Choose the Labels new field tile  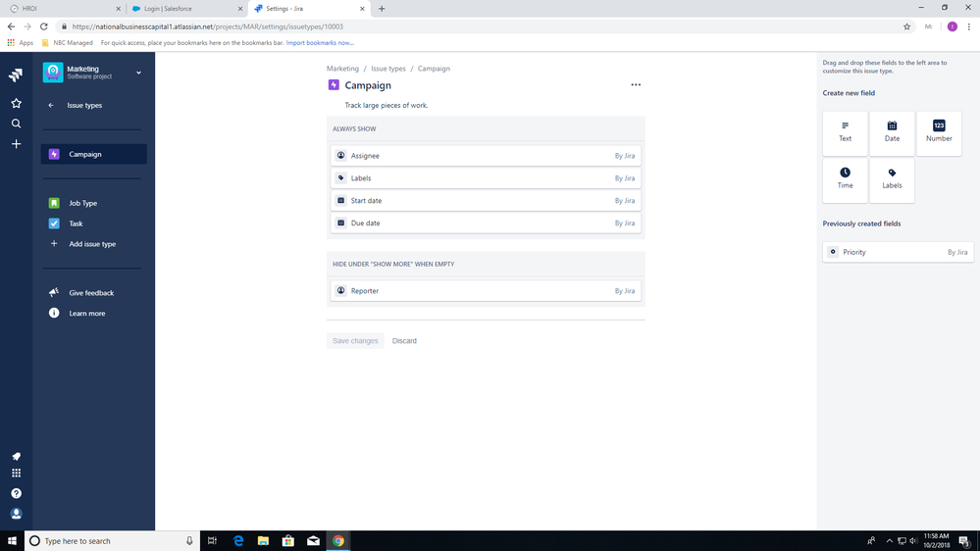[892, 180]
